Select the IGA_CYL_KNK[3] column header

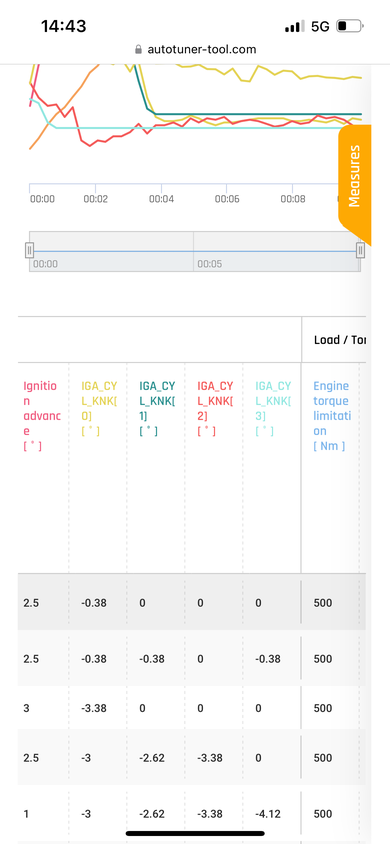(x=274, y=409)
